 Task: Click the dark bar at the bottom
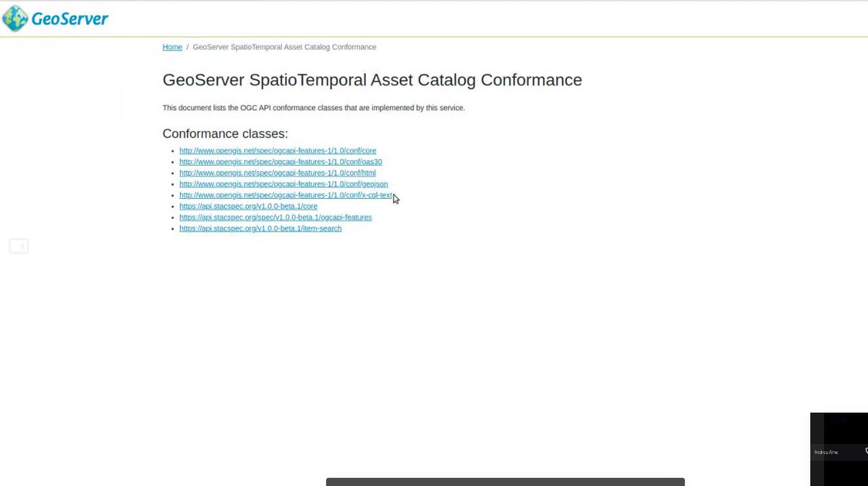[x=505, y=481]
